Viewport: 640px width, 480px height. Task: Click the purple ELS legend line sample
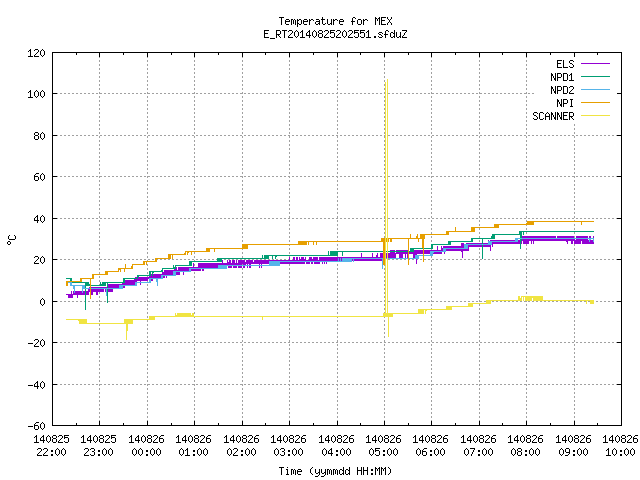tap(595, 64)
